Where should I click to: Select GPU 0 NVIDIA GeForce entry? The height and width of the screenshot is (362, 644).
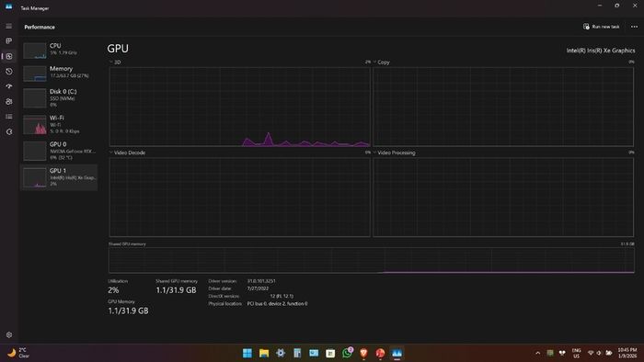(59, 151)
